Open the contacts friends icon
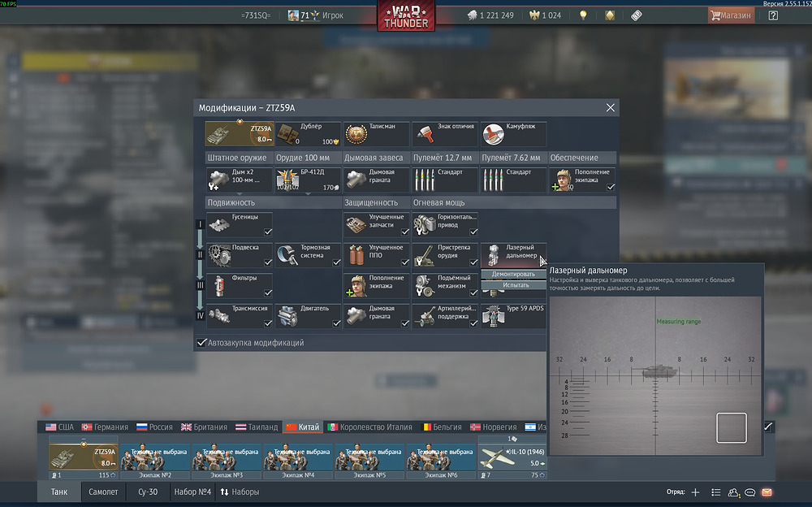Viewport: 812px width, 507px height. 733,492
